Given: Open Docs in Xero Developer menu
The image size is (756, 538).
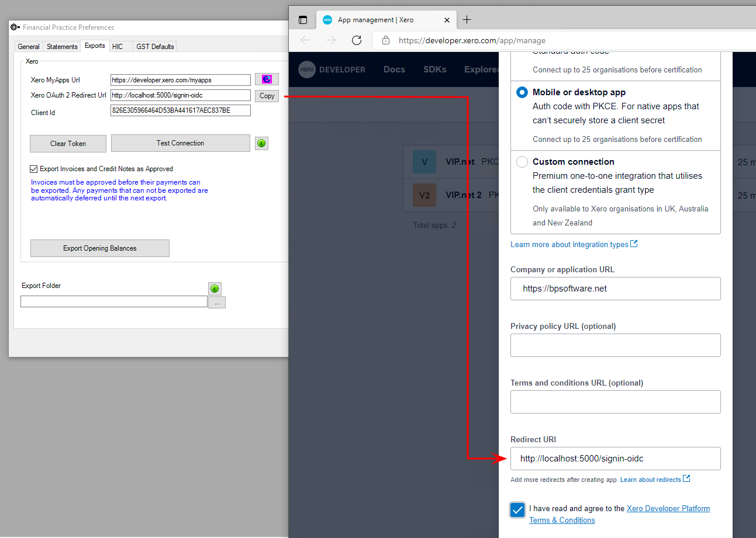Looking at the screenshot, I should tap(394, 70).
